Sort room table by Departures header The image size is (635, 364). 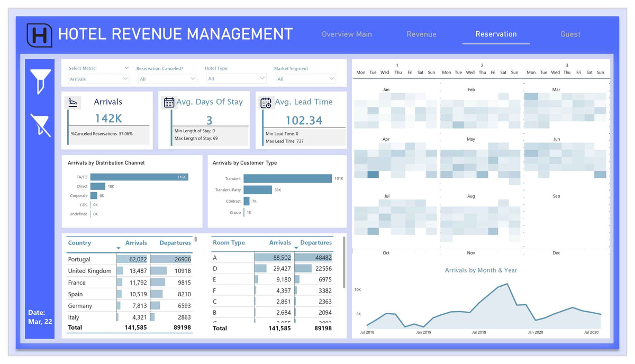click(316, 243)
